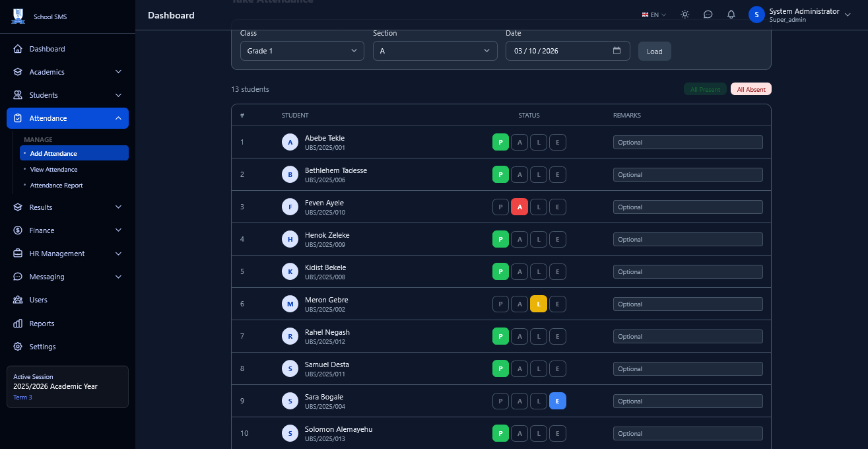The width and height of the screenshot is (868, 449).
Task: Click Samuel Desta's avatar
Action: [290, 368]
